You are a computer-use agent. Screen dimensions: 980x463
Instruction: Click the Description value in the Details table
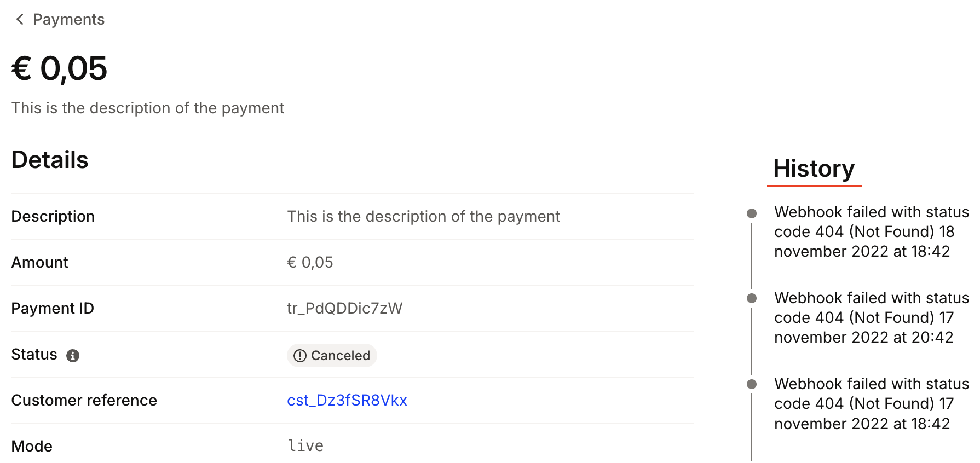click(423, 217)
